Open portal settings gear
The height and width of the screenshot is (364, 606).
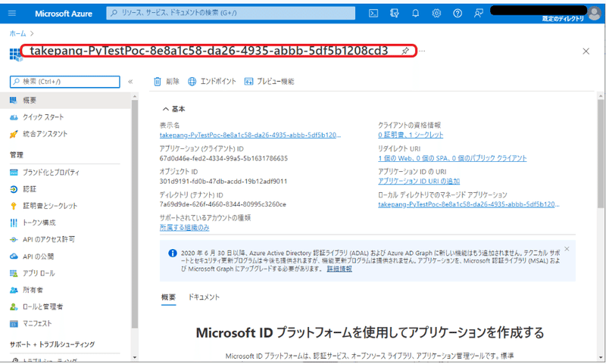436,13
